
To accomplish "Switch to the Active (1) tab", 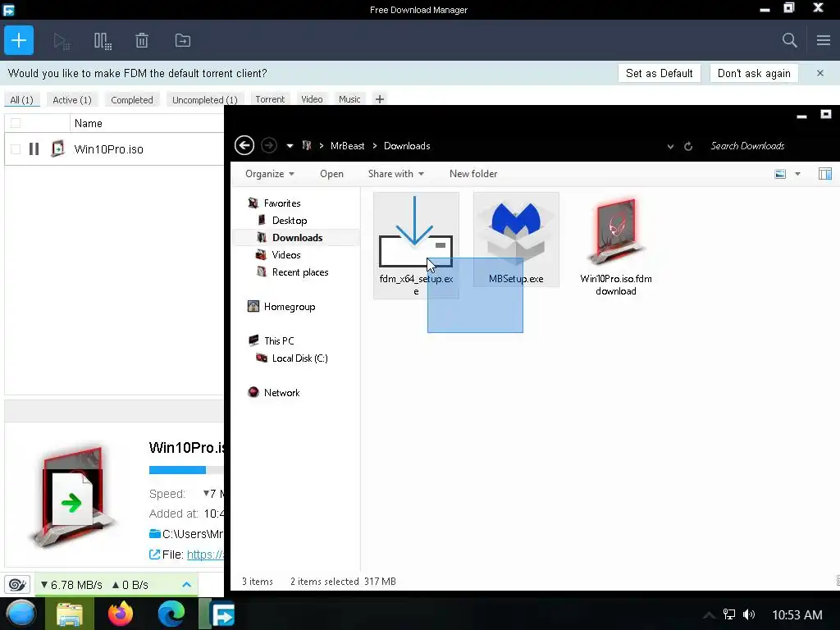I will pos(72,99).
